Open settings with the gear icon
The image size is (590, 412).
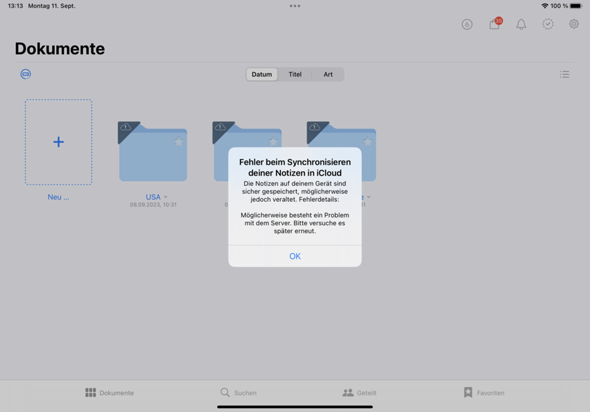[573, 24]
